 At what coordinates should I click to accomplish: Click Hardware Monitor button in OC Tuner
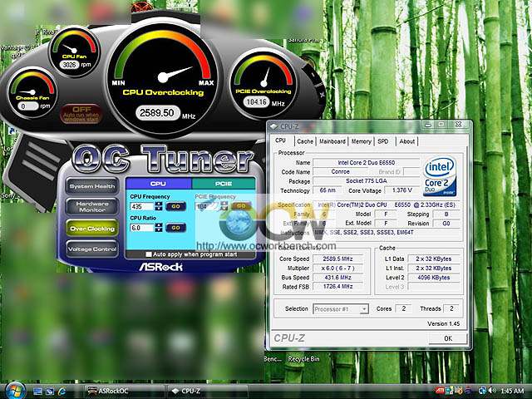point(92,207)
